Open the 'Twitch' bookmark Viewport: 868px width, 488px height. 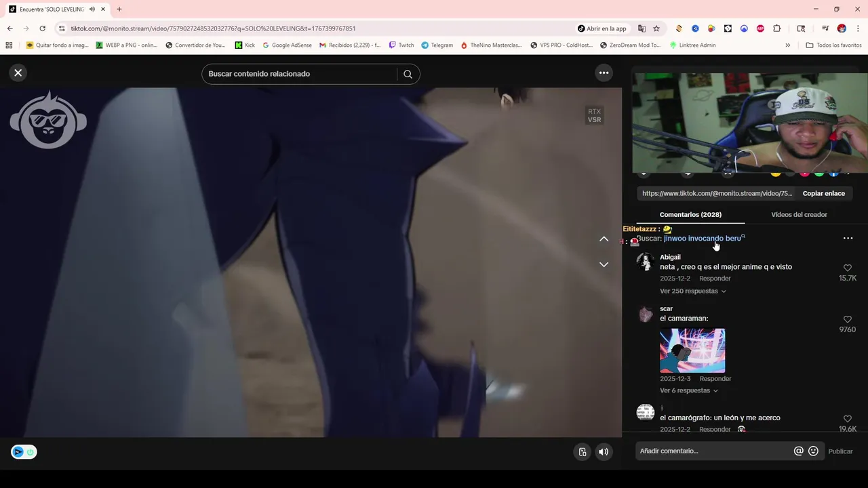pos(401,45)
